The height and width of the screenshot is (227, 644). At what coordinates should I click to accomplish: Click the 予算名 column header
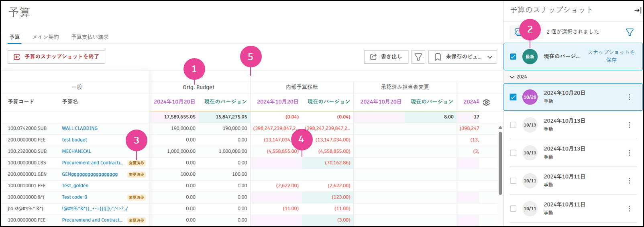coord(70,102)
